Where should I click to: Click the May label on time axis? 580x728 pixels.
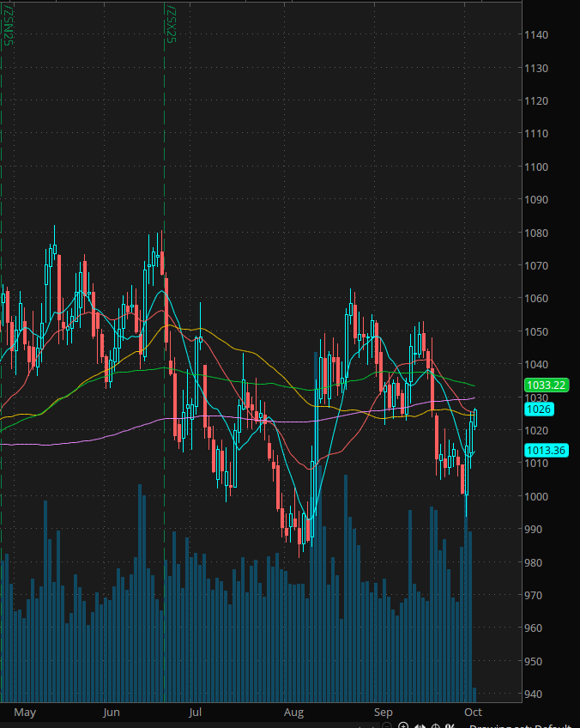pyautogui.click(x=25, y=713)
